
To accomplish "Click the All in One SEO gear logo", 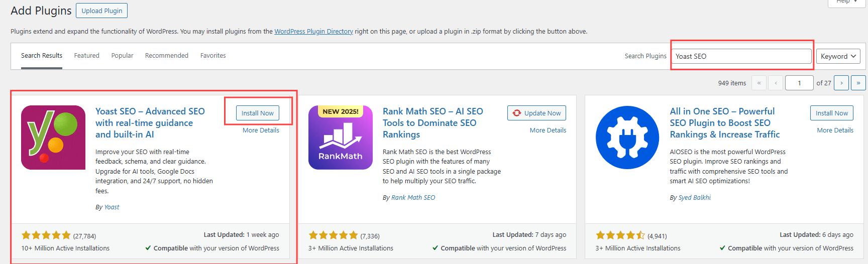I will [627, 138].
